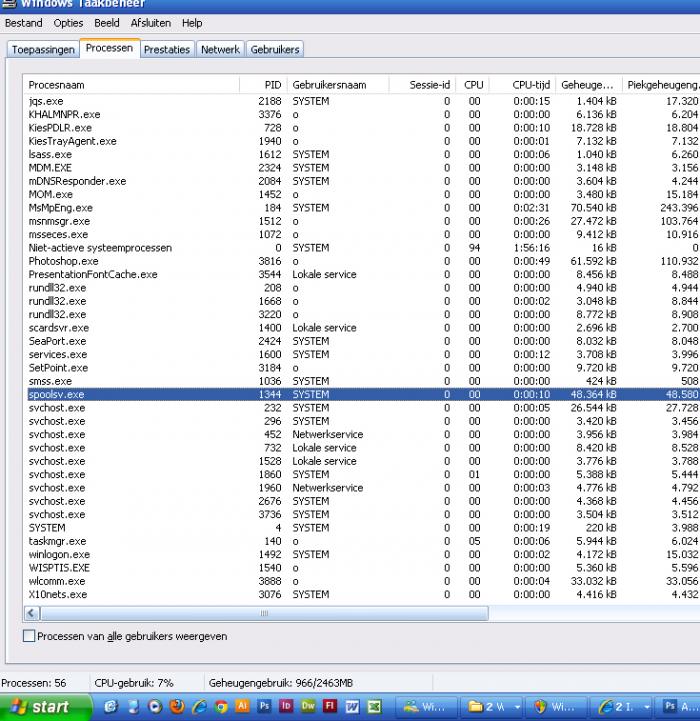The width and height of the screenshot is (700, 721).
Task: Switch to the Photoshop taskbar window
Action: (x=679, y=706)
